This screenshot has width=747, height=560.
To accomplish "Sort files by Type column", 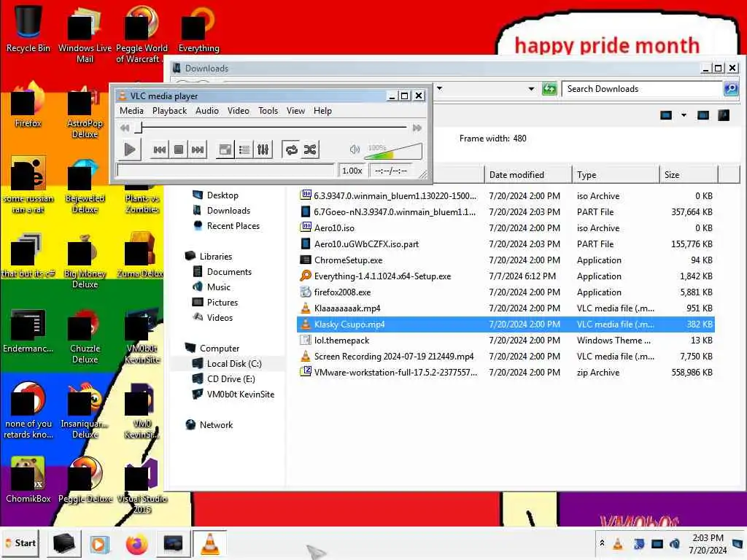I will point(616,175).
